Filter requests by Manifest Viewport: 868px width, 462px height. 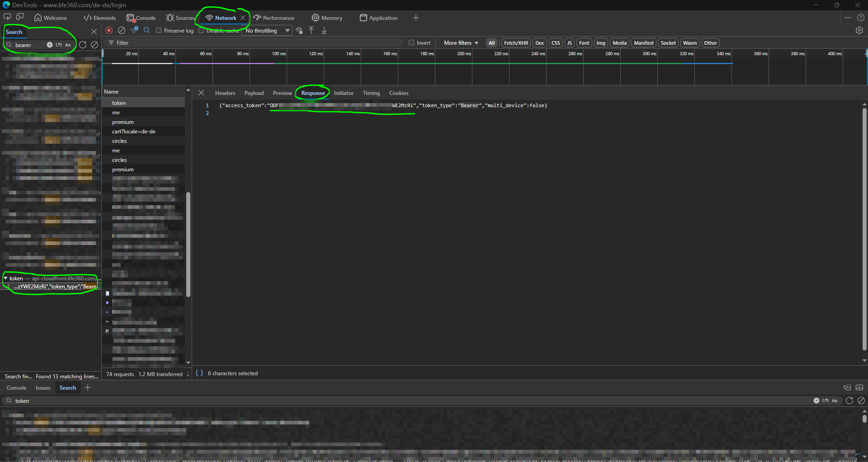pyautogui.click(x=644, y=43)
